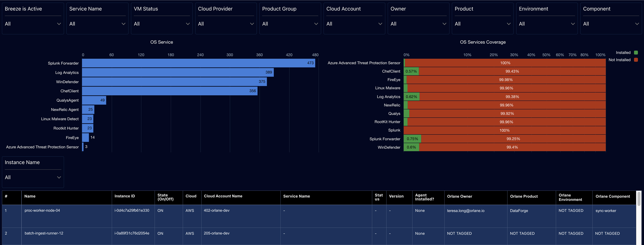Click the FireEye 99.98% not installed segment
This screenshot has height=245, width=644.
[x=506, y=80]
